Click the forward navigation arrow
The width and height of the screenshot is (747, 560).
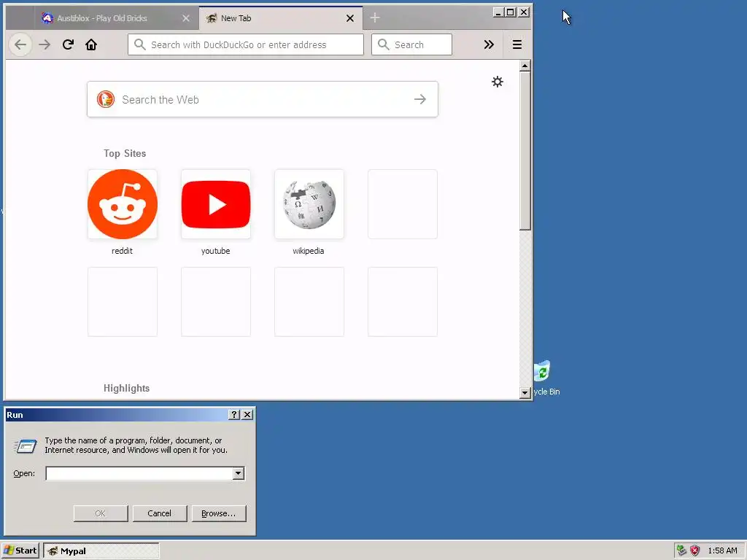(x=44, y=44)
